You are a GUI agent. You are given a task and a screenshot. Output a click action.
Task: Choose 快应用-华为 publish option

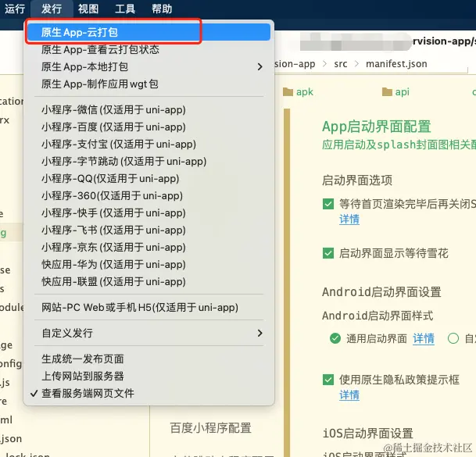coord(149,264)
